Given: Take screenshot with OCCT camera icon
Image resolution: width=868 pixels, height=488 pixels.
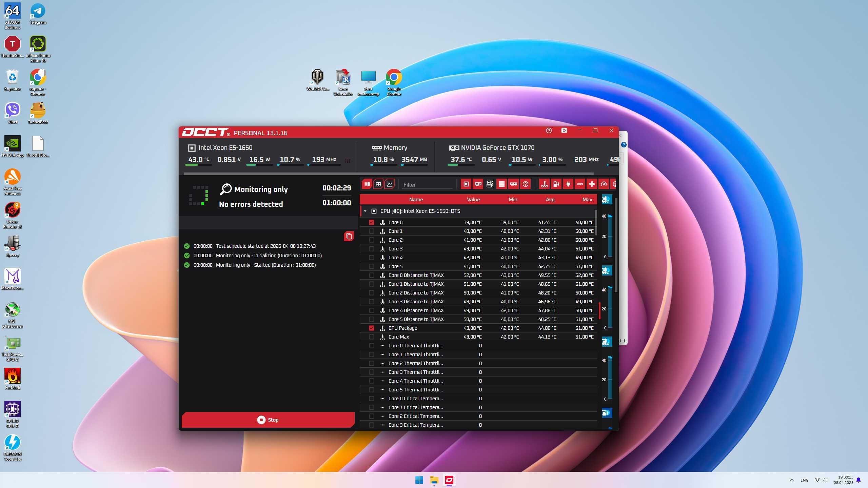Looking at the screenshot, I should tap(564, 130).
